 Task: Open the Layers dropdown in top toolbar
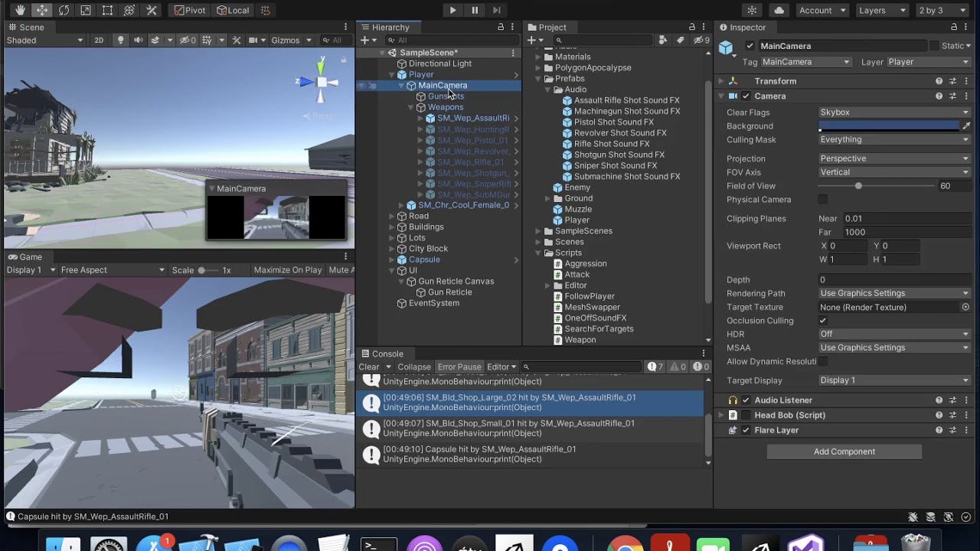[x=882, y=10]
